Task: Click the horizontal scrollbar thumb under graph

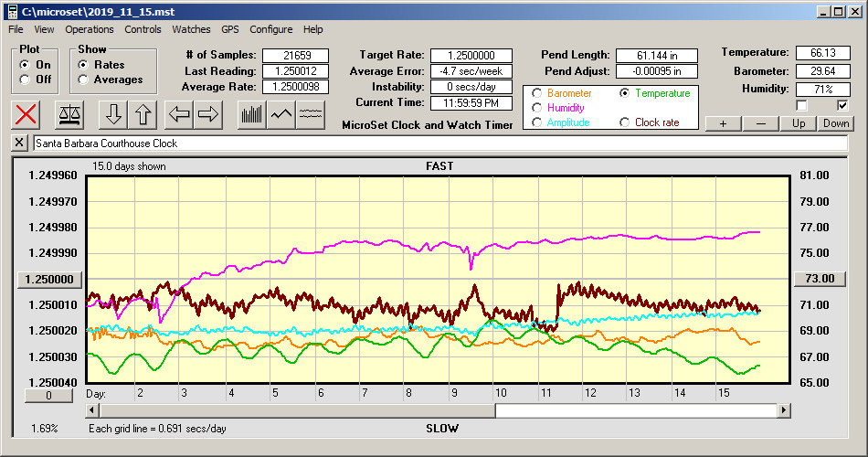Action: click(297, 410)
